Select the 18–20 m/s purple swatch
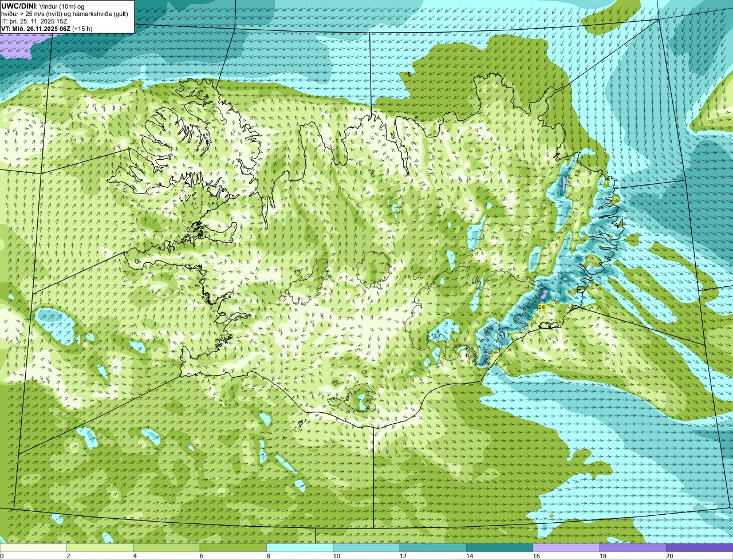The height and width of the screenshot is (560, 733). [633, 547]
